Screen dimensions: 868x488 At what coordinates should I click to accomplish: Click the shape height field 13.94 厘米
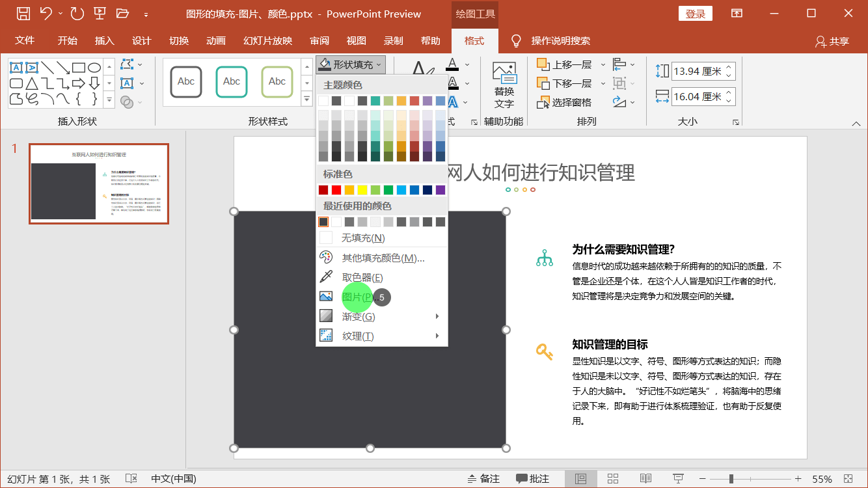(x=703, y=71)
